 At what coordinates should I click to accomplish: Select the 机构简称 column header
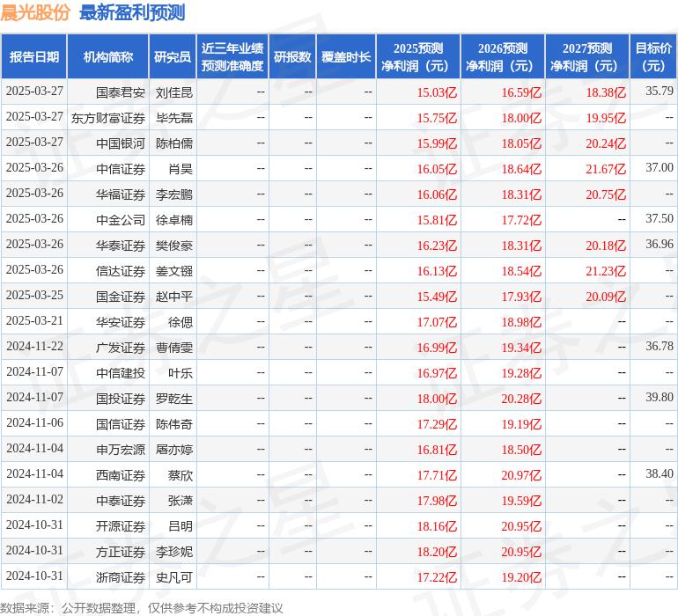tap(108, 56)
